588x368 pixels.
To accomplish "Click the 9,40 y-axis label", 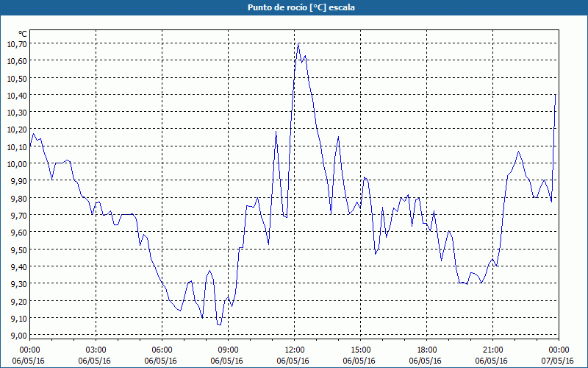I will click(19, 266).
